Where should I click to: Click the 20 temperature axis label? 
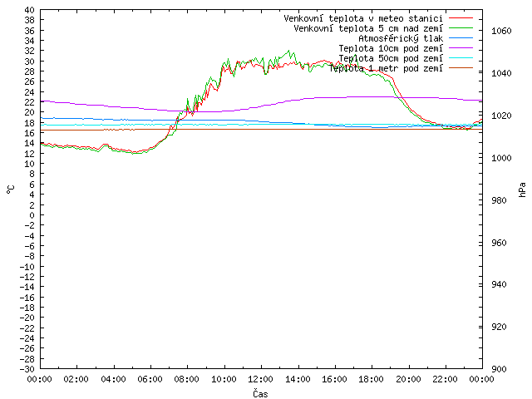[x=30, y=113]
